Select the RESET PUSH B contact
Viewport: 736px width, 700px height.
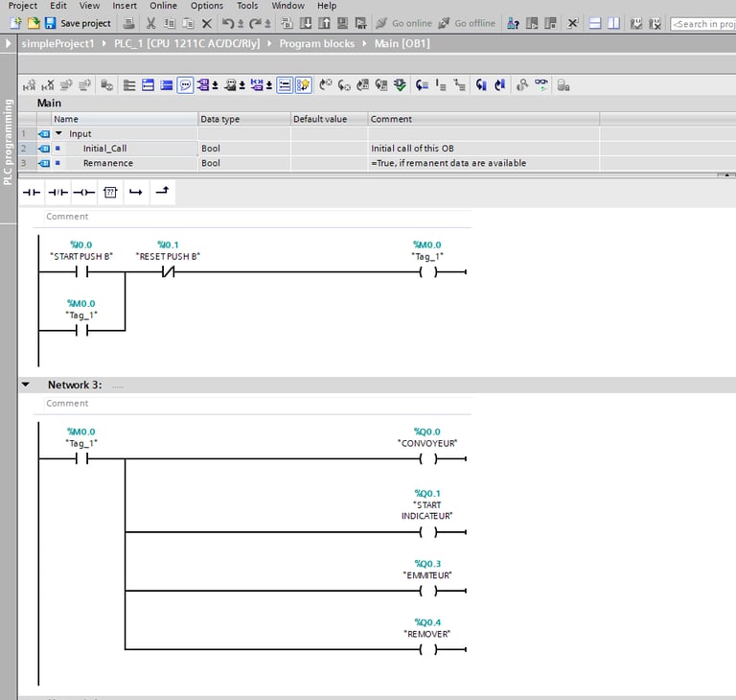(169, 271)
